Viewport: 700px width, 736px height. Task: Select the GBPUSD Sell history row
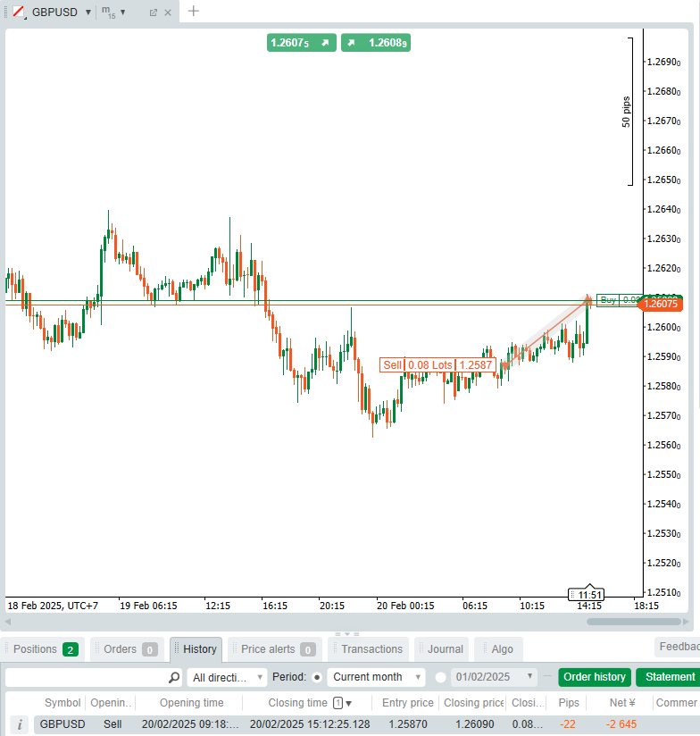tap(367, 724)
